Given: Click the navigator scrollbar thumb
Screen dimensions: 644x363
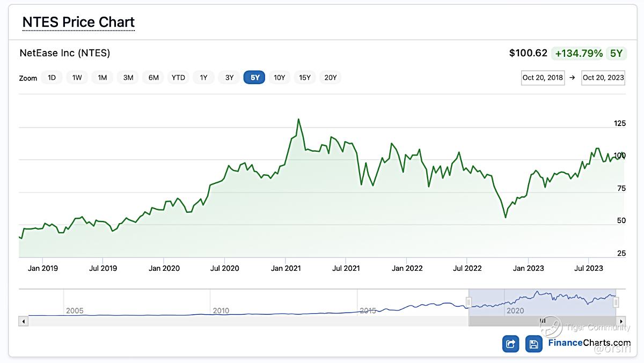Looking at the screenshot, I should [543, 321].
